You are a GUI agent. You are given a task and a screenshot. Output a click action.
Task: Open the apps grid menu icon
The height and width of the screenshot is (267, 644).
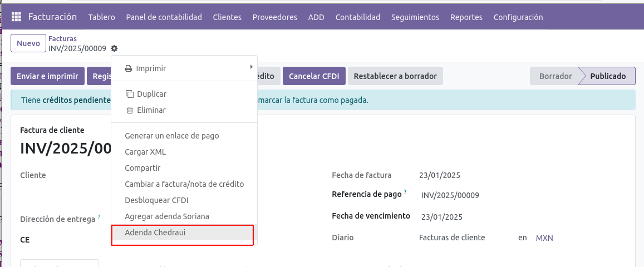tap(16, 17)
